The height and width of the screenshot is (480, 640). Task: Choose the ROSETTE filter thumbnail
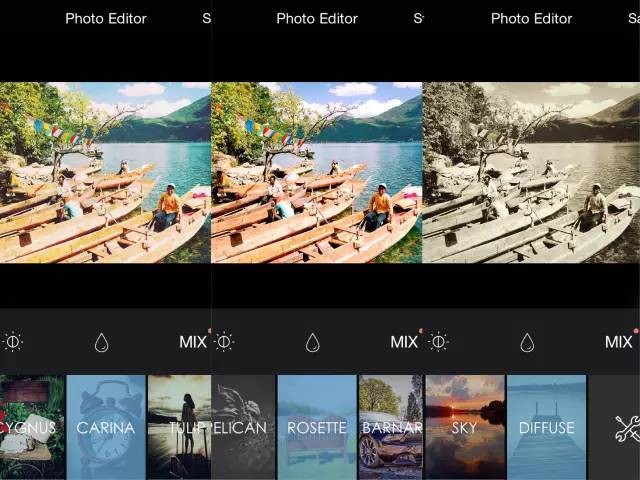[x=316, y=427]
